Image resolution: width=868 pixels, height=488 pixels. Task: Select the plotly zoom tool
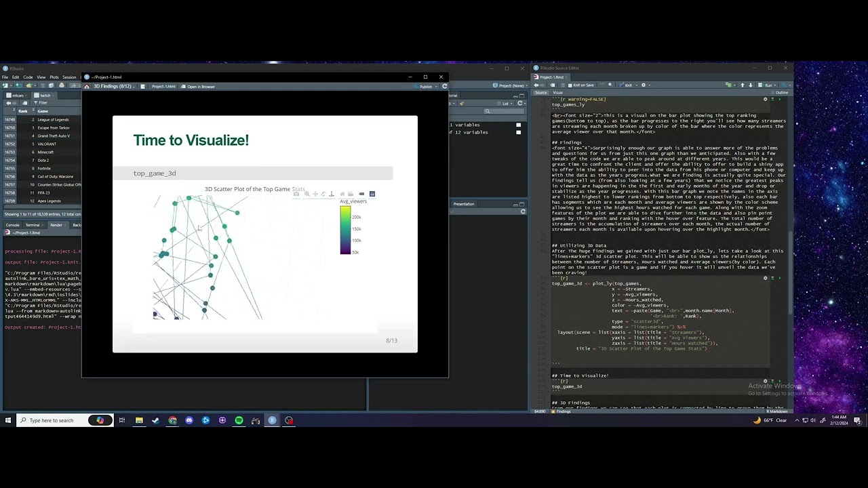(307, 195)
